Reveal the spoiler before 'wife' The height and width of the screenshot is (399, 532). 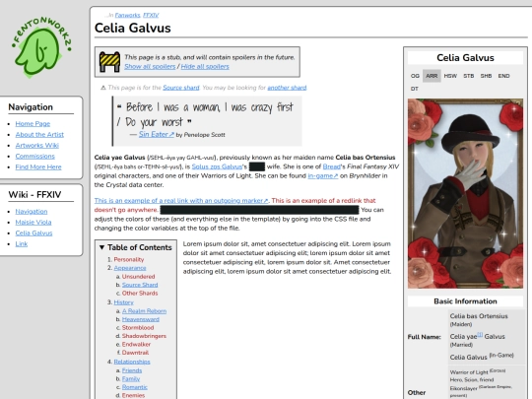257,166
